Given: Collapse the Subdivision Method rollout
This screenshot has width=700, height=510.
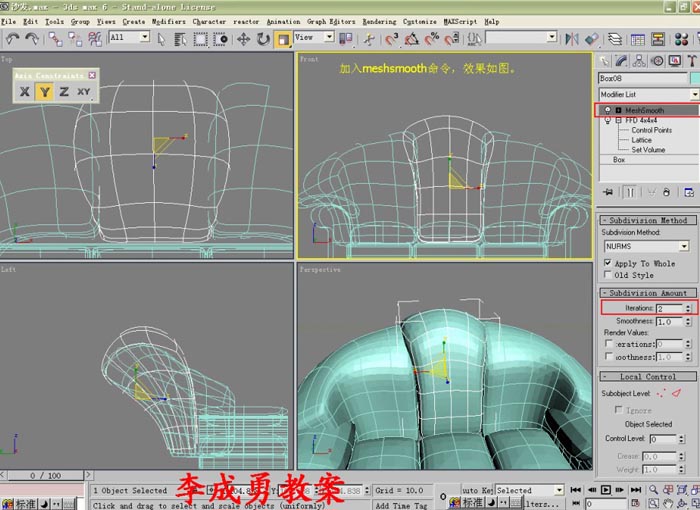Looking at the screenshot, I should 648,220.
